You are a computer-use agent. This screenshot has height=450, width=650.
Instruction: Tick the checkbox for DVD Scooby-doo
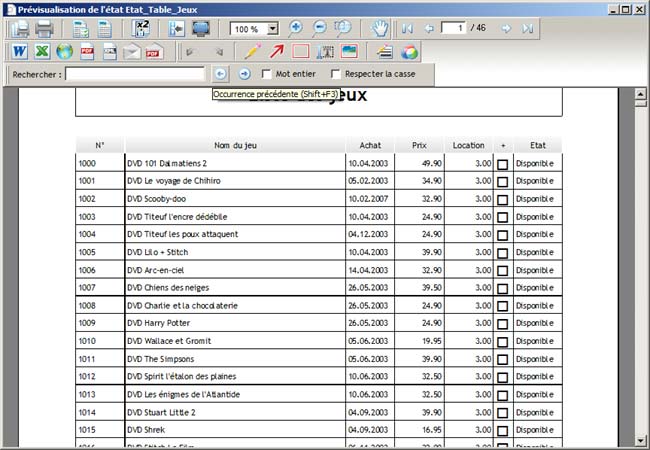coord(502,200)
